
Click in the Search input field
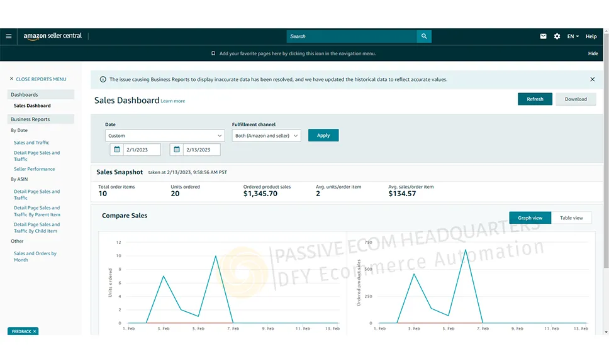[x=352, y=36]
